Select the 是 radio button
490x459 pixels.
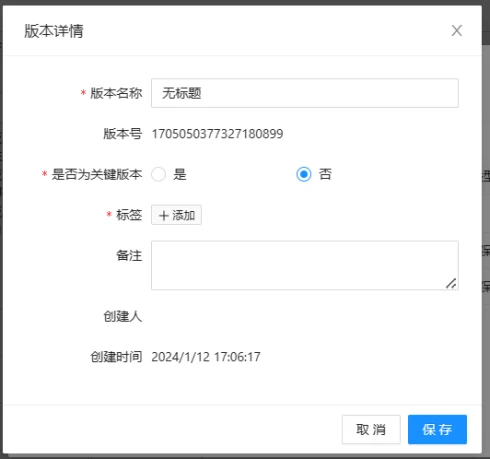pyautogui.click(x=158, y=174)
